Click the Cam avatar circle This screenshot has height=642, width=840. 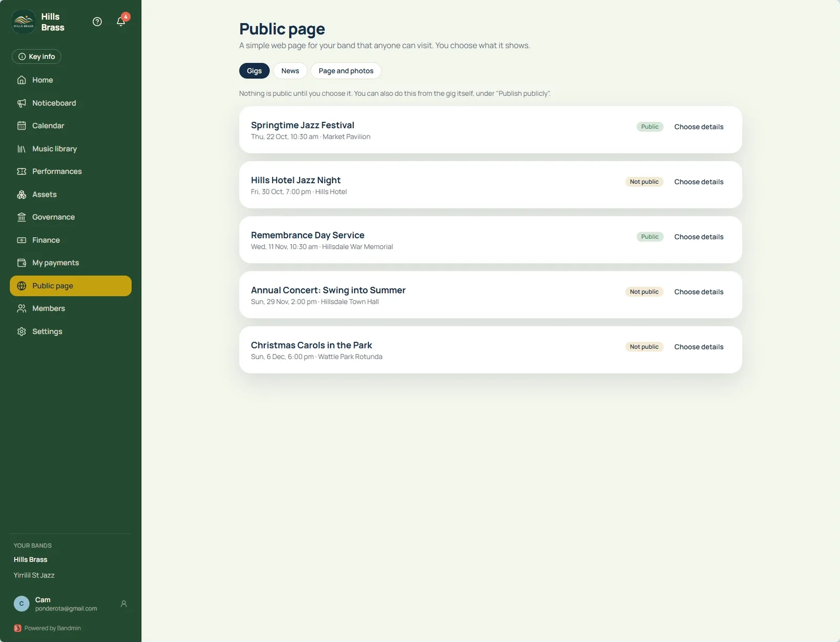pos(22,604)
